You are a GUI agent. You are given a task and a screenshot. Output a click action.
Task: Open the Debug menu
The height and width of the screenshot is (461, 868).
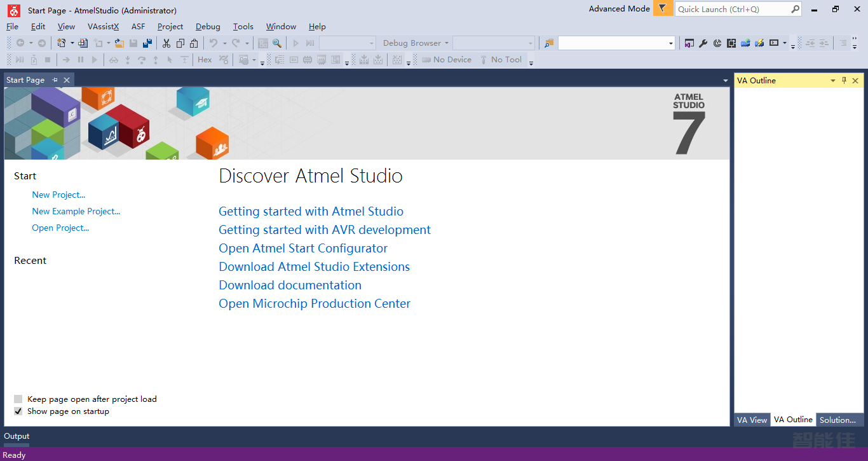208,27
